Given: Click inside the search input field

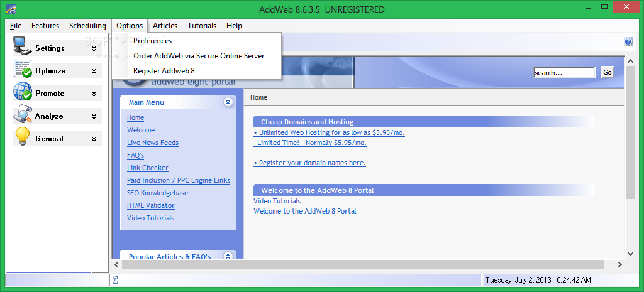Looking at the screenshot, I should click(564, 73).
